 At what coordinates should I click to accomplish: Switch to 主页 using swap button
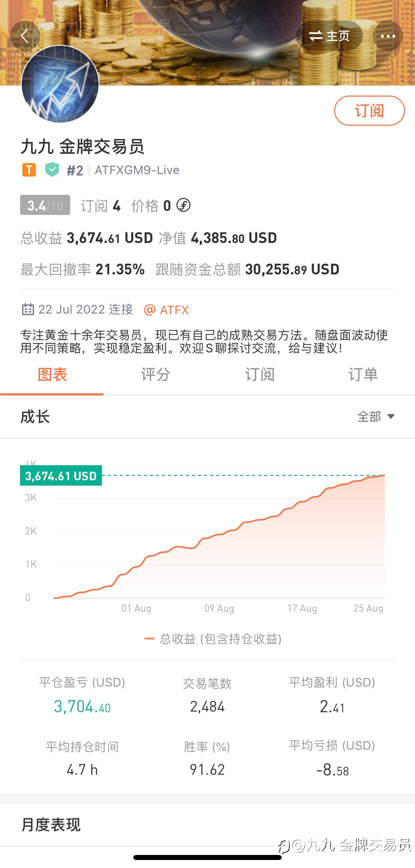point(329,36)
